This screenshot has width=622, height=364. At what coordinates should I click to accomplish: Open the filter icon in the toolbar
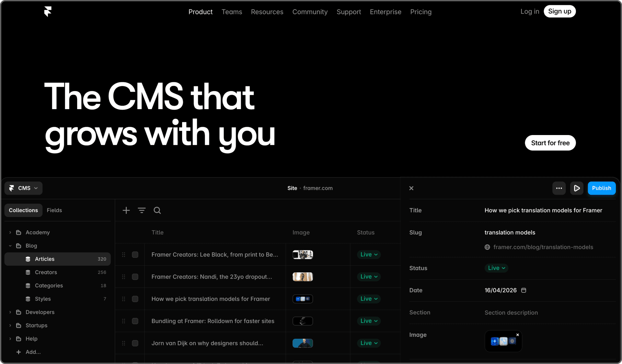pos(142,210)
